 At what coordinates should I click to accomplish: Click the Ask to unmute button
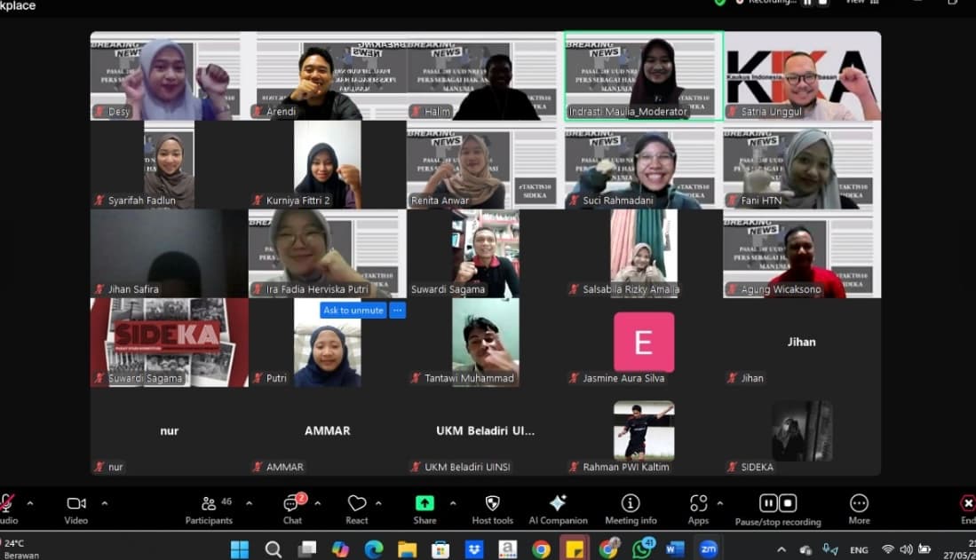[353, 310]
